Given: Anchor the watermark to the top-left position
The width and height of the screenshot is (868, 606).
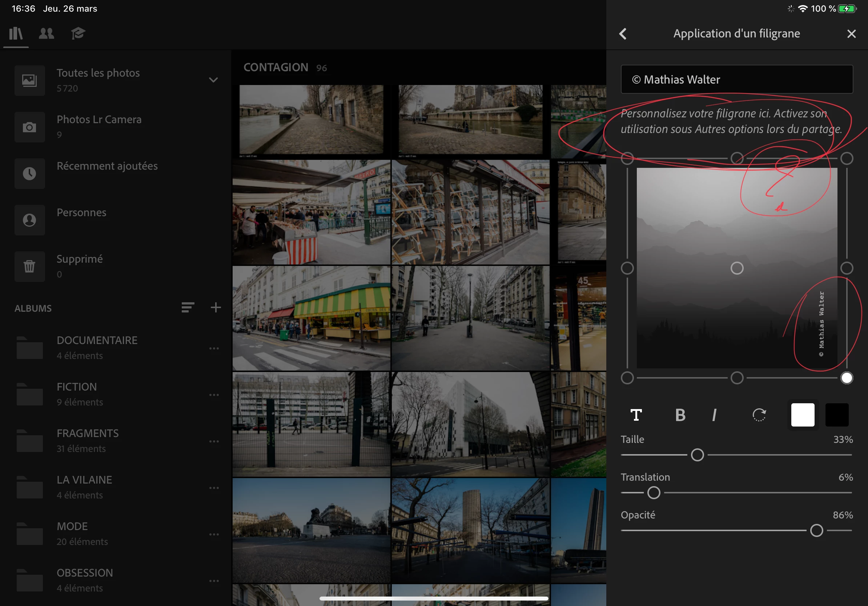Looking at the screenshot, I should pyautogui.click(x=627, y=158).
